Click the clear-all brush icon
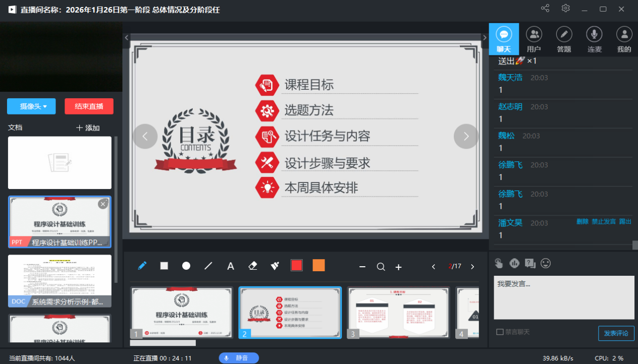The image size is (638, 364). click(275, 266)
